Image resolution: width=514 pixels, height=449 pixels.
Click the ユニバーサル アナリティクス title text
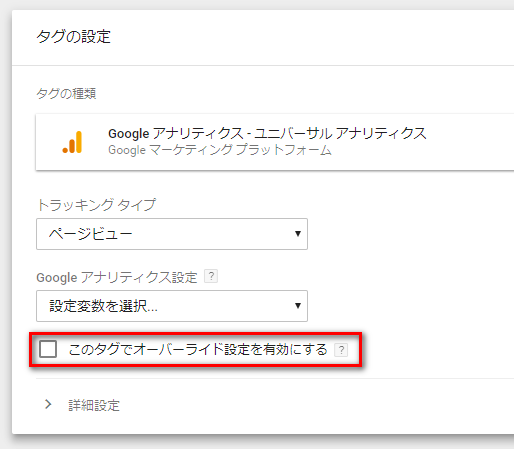point(340,133)
